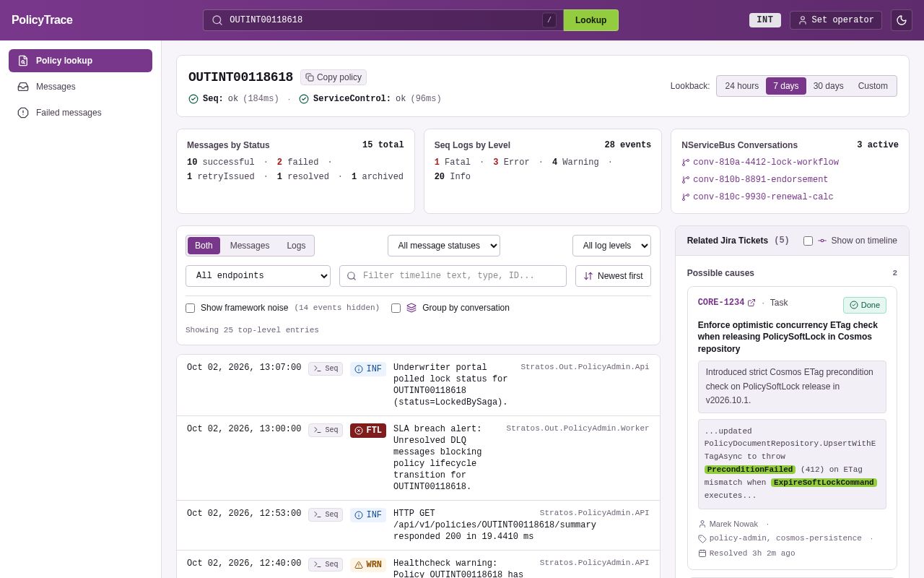Select Custom lookback range
924x578 pixels.
click(x=873, y=86)
